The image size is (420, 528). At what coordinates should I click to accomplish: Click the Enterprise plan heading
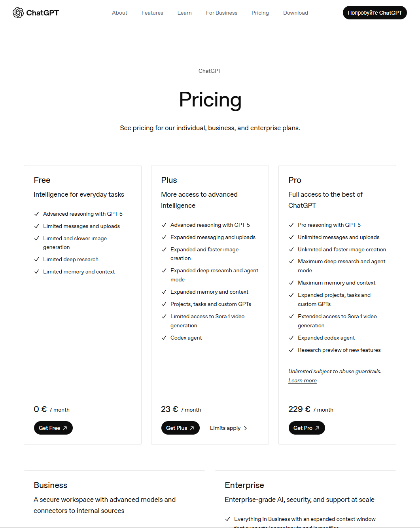pos(244,485)
